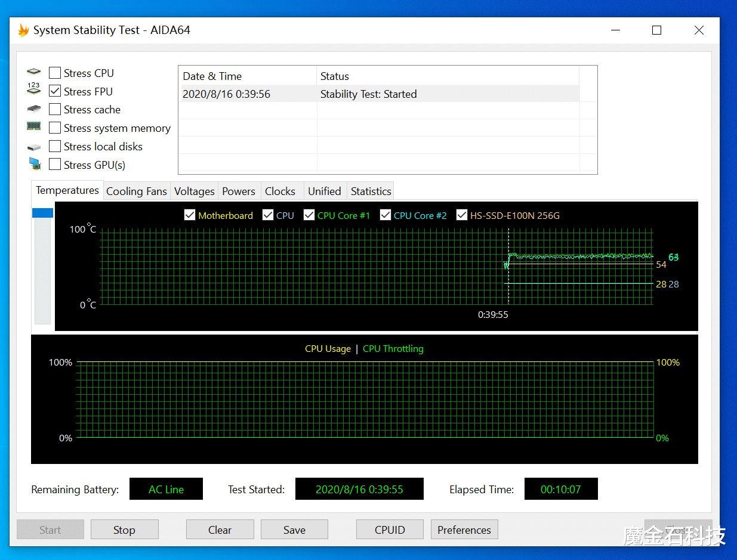The image size is (737, 560).
Task: Open the Statistics tab
Action: [371, 191]
